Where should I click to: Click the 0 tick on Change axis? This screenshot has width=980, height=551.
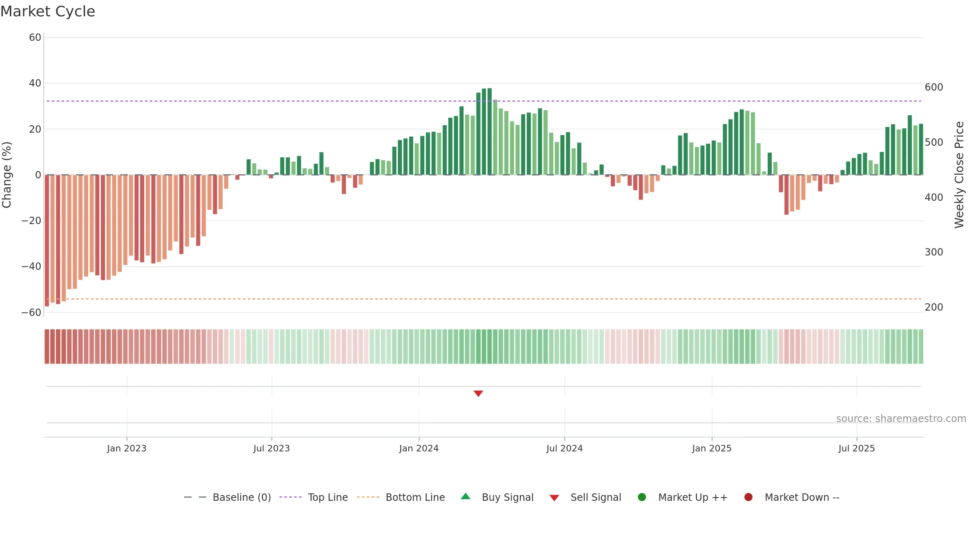pos(38,175)
